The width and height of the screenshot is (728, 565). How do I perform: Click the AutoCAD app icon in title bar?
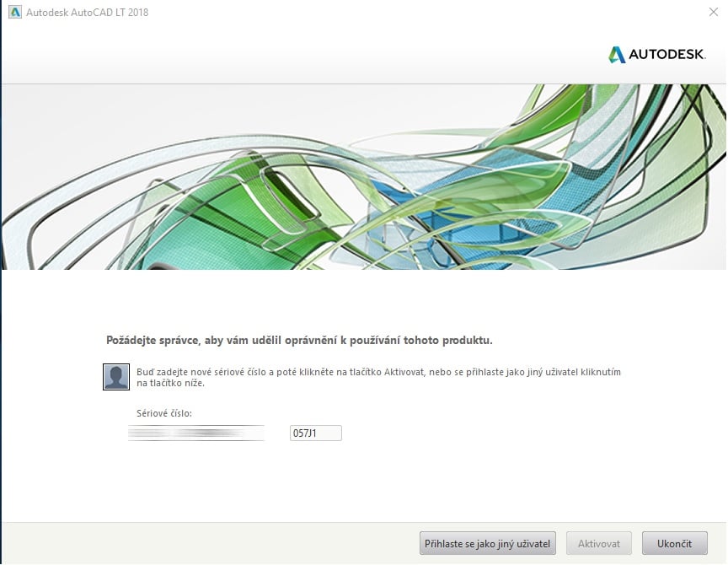click(x=15, y=12)
